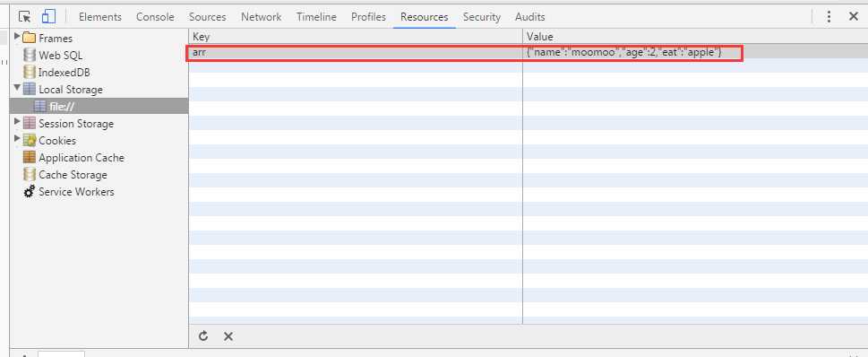Click the Application Cache icon

[x=30, y=158]
